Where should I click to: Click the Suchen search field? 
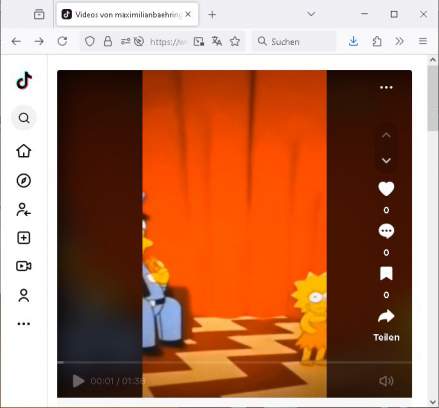click(294, 41)
